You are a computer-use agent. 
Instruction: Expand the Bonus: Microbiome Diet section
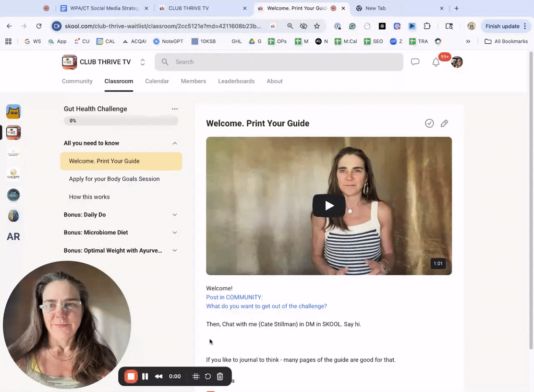point(175,232)
